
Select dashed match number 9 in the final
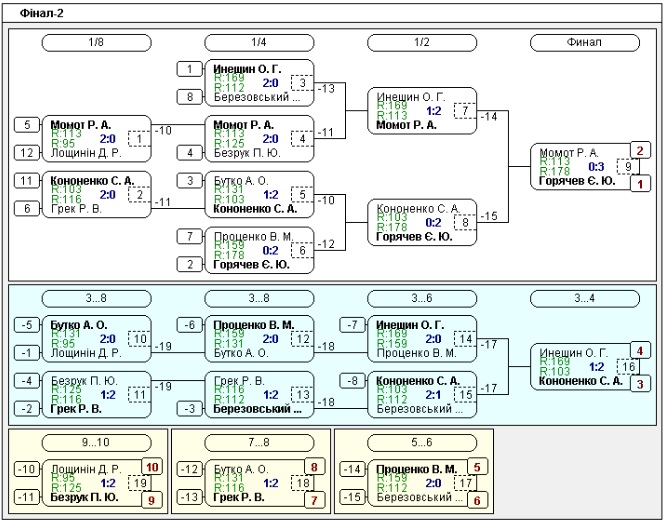pyautogui.click(x=628, y=167)
